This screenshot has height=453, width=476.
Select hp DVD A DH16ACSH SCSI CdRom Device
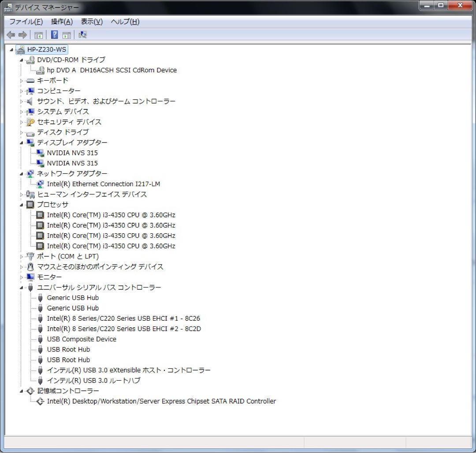tap(112, 70)
